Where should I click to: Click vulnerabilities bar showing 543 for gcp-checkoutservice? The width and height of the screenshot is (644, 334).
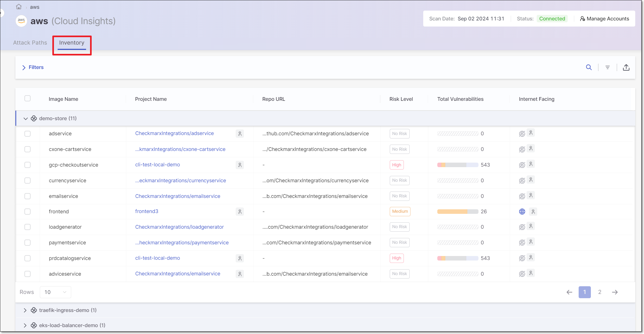pyautogui.click(x=458, y=165)
